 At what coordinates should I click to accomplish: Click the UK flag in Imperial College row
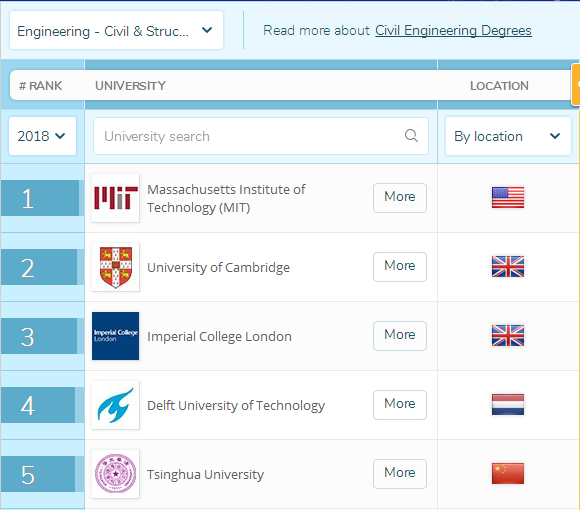(508, 335)
